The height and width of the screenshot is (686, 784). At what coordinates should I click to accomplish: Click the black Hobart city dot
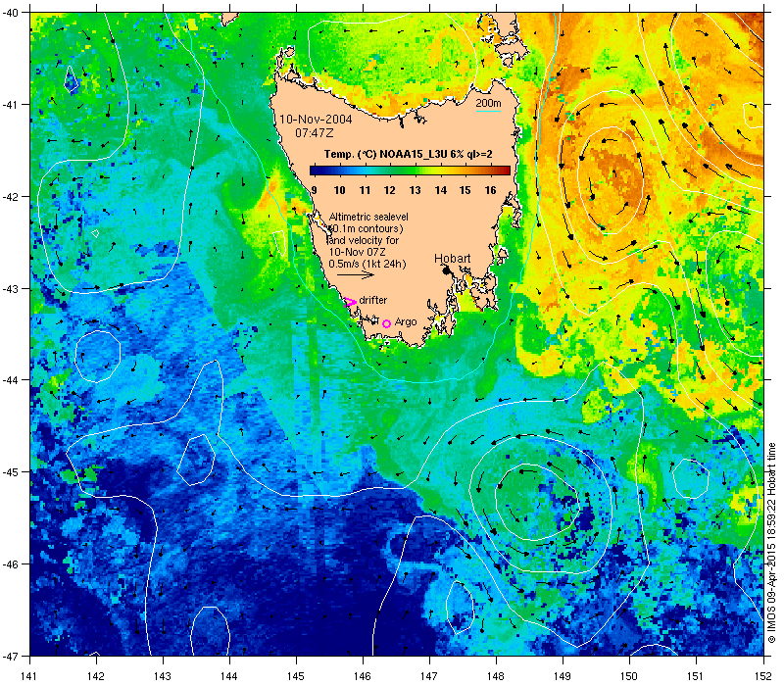click(447, 270)
